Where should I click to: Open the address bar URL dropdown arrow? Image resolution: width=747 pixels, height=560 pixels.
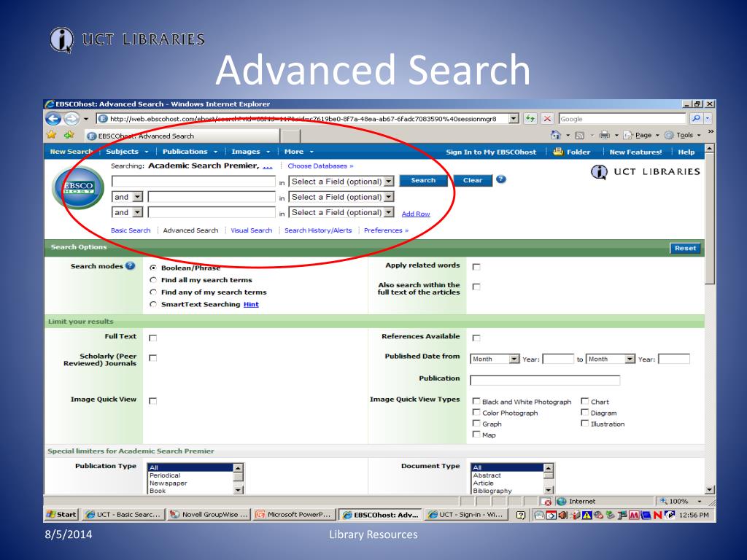(513, 119)
